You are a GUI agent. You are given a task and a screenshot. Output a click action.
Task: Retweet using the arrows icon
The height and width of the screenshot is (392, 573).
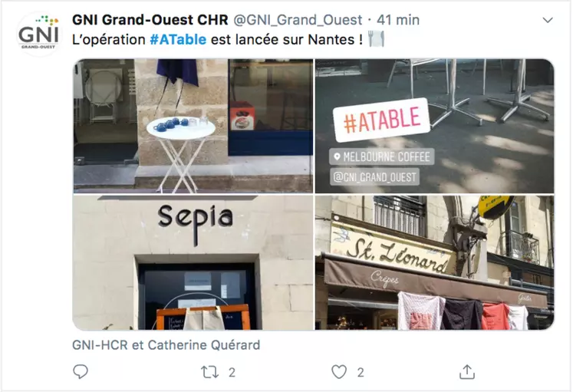click(x=209, y=372)
